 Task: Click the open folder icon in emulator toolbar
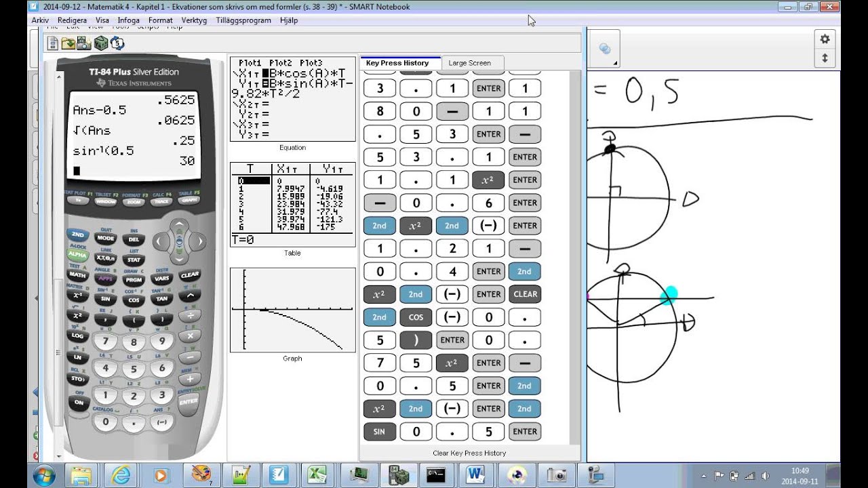[68, 43]
